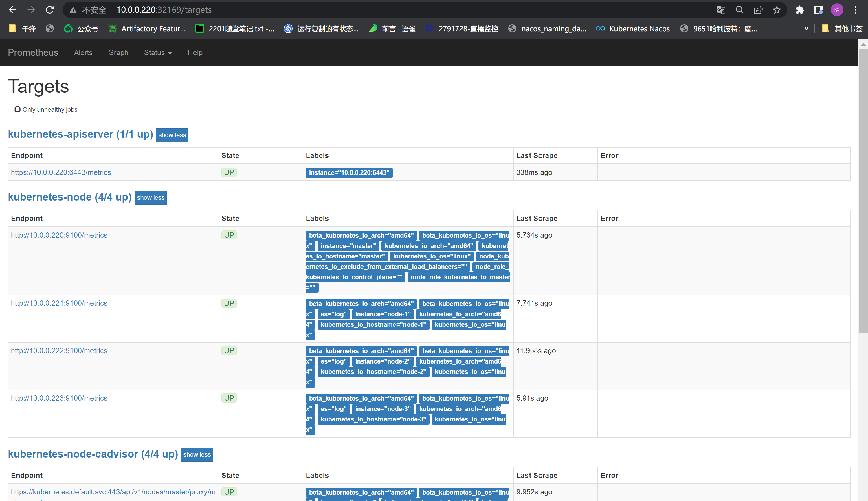Click the instance="master" label badge
Screen dimensions: 868x501
[x=348, y=246]
